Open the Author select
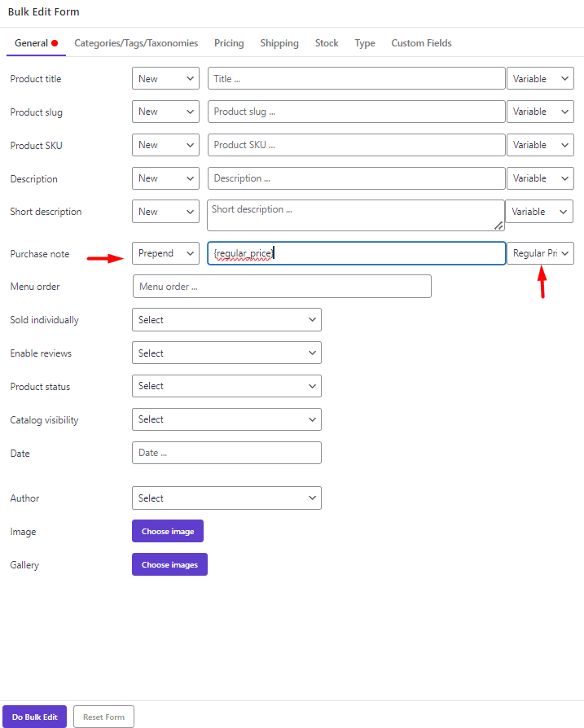 [x=226, y=498]
